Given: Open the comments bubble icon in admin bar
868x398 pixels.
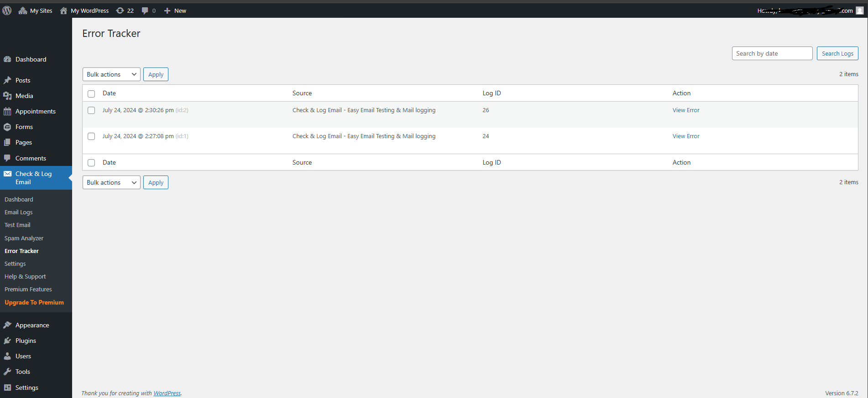Looking at the screenshot, I should click(x=145, y=10).
